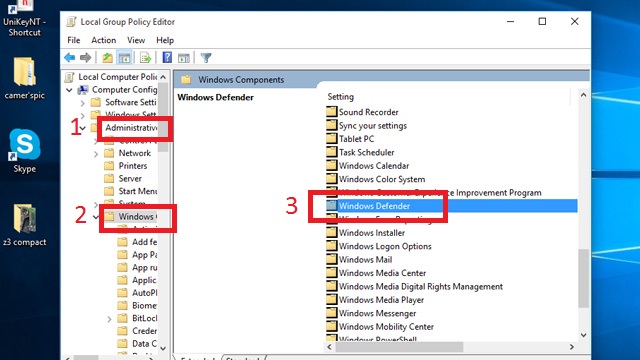640x360 pixels.
Task: Open the UniKeyNT desktop shortcut
Action: pos(24,18)
